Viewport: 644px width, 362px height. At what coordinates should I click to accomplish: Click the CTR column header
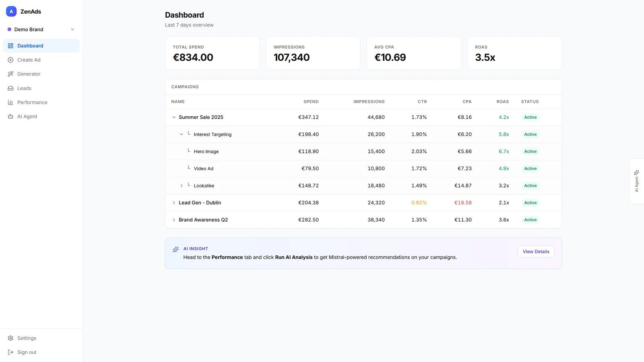pyautogui.click(x=422, y=102)
